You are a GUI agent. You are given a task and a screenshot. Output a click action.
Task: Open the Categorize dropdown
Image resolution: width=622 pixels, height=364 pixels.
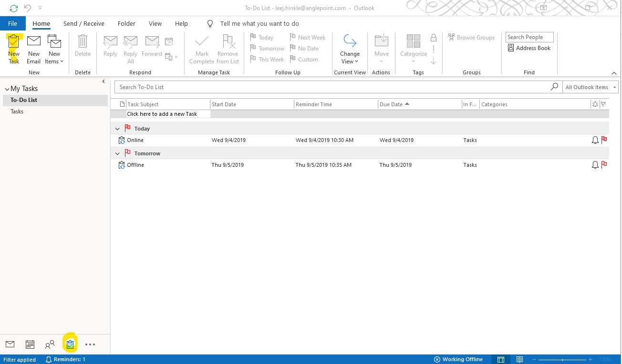pos(414,49)
